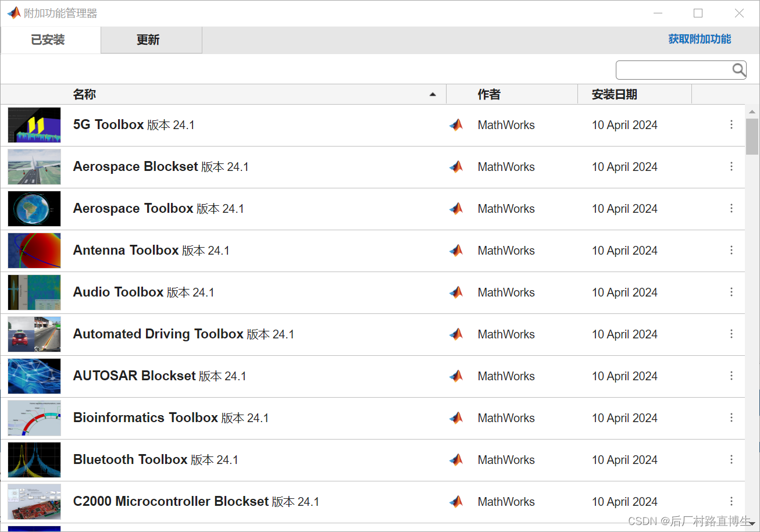Open the 获取附加功能 link
Viewport: 760px width, 532px height.
pyautogui.click(x=700, y=39)
